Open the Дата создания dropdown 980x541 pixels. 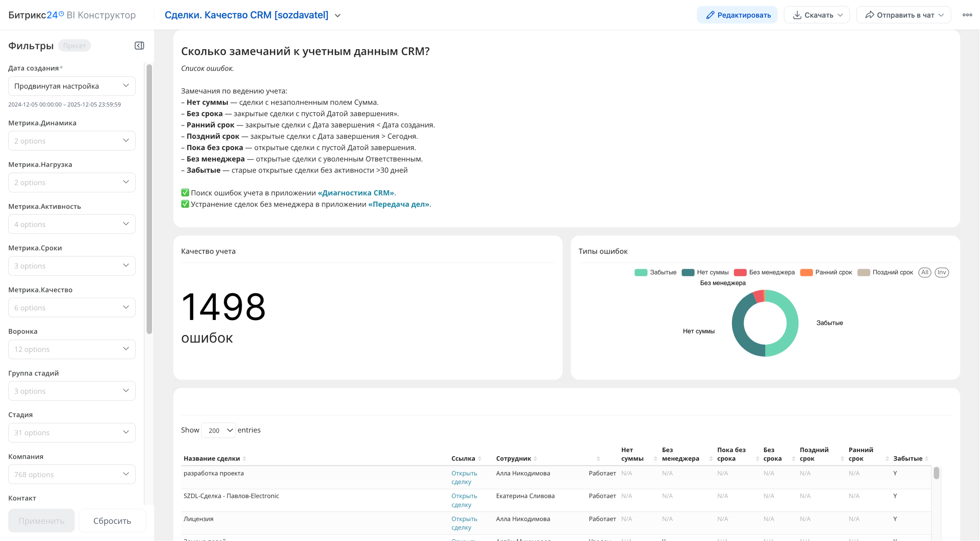(x=72, y=86)
